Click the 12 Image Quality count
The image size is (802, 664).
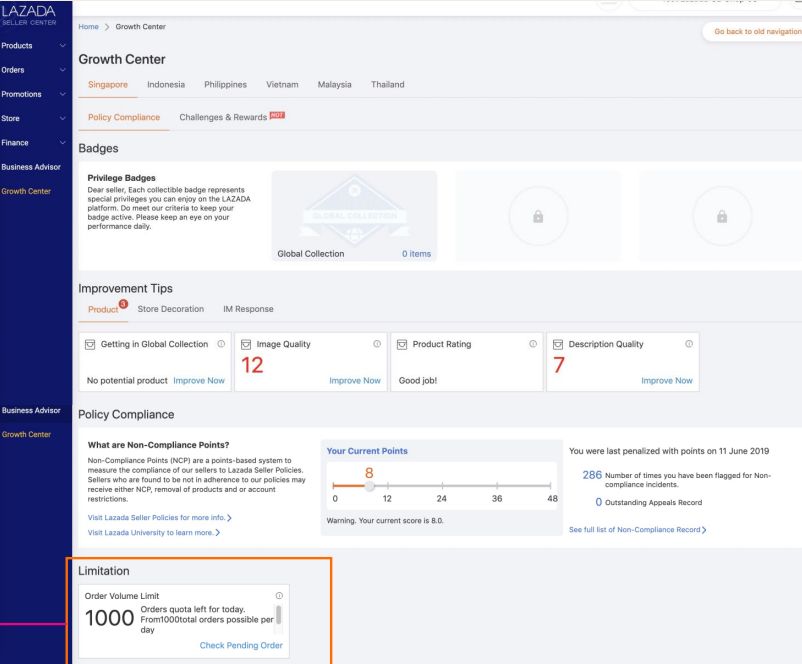click(252, 365)
